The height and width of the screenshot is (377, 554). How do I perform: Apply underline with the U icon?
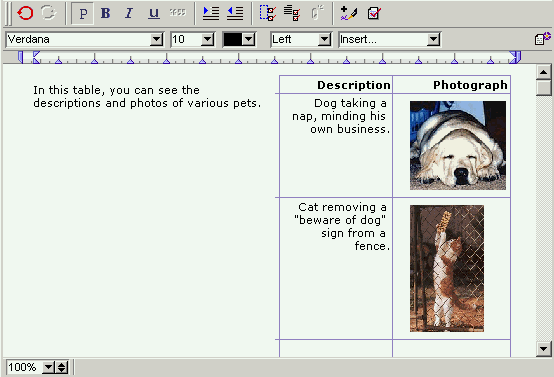point(154,13)
